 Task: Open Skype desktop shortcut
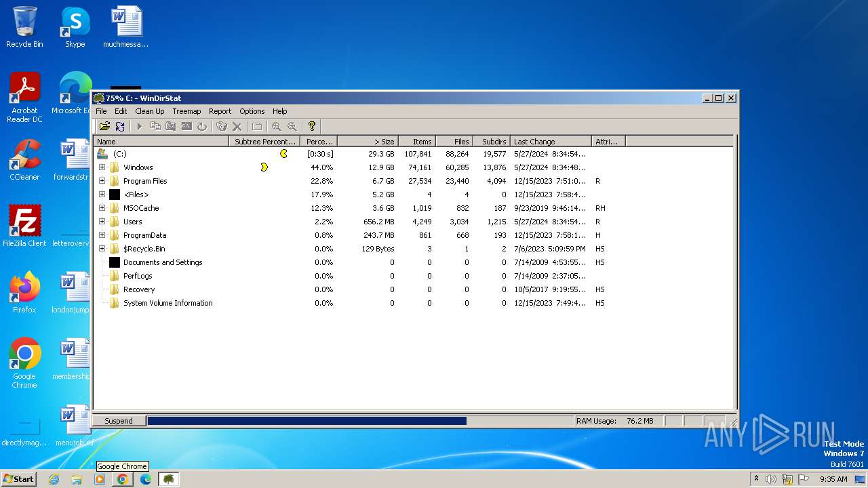75,27
